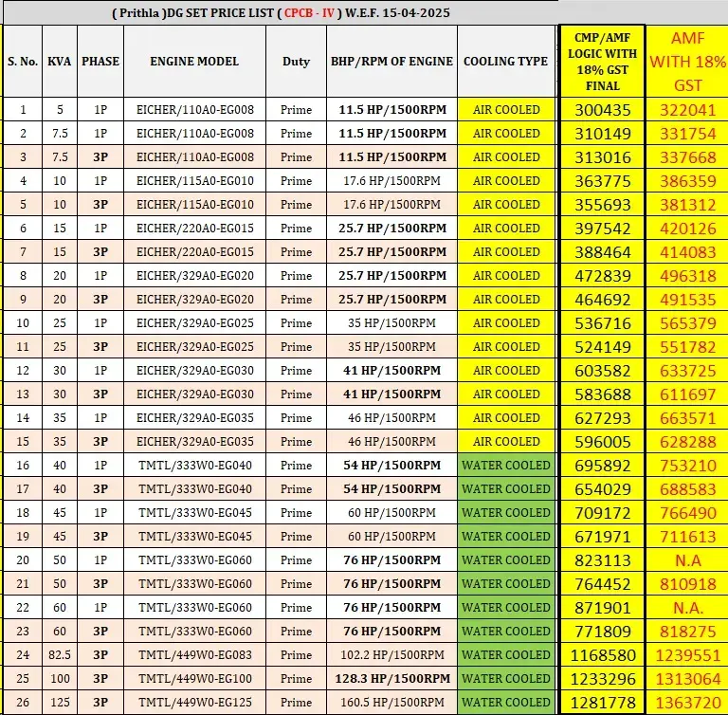Select 'WATER COOLED' cell in row 26
728x715 pixels.
[x=506, y=702]
